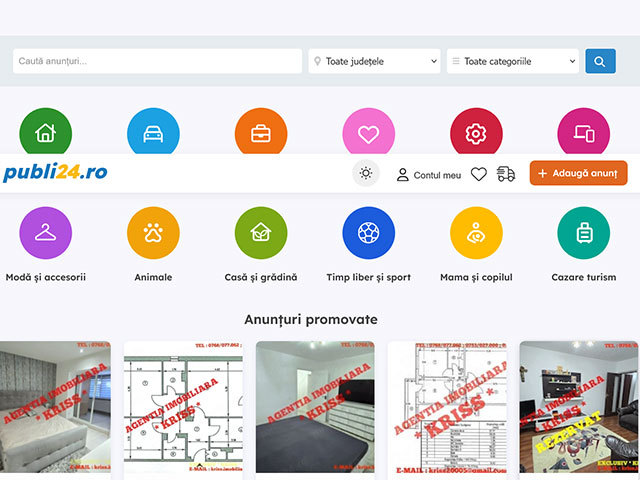Select the orange briefcase jobs icon
Screen dimensions: 640x480
point(260,133)
